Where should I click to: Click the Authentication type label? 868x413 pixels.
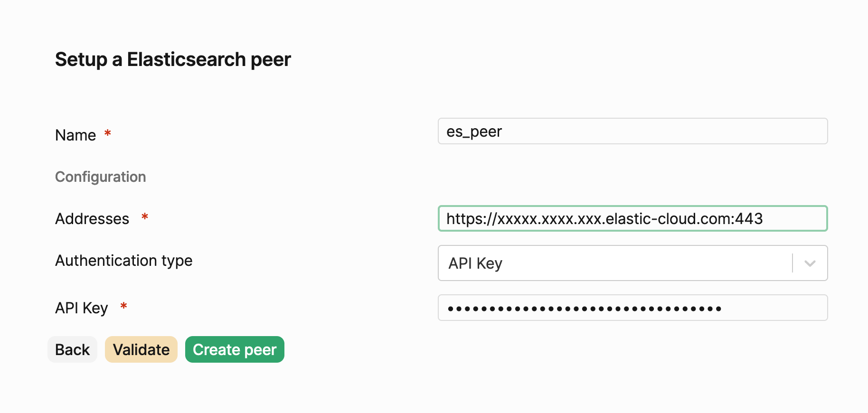coord(124,260)
